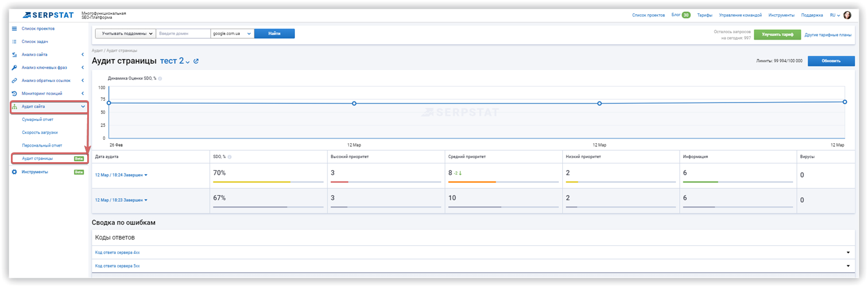Viewport: 868px width, 287px height.
Task: Click the green Улучшить тариф button
Action: [777, 34]
